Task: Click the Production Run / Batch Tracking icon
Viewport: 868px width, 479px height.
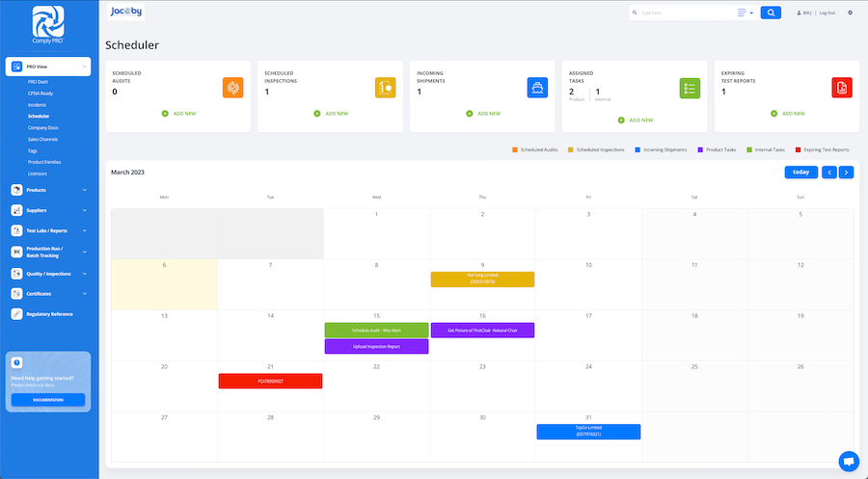Action: 16,252
